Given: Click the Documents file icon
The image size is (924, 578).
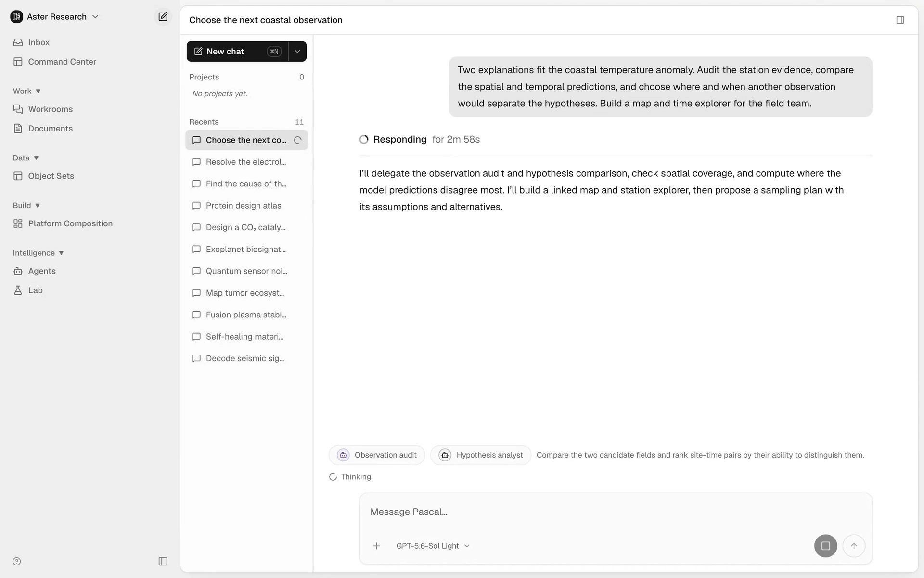Looking at the screenshot, I should [x=18, y=129].
